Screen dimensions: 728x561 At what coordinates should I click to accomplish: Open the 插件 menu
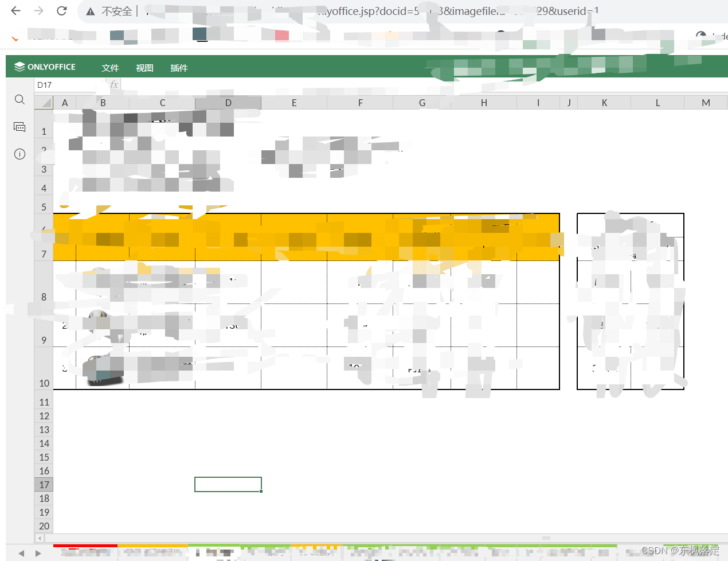coord(179,68)
